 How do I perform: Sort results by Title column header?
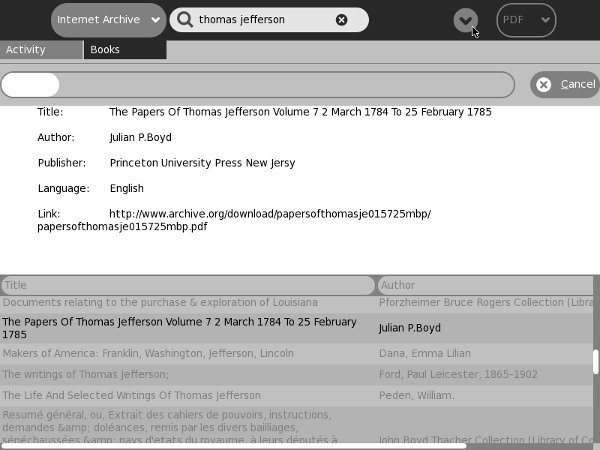[188, 285]
